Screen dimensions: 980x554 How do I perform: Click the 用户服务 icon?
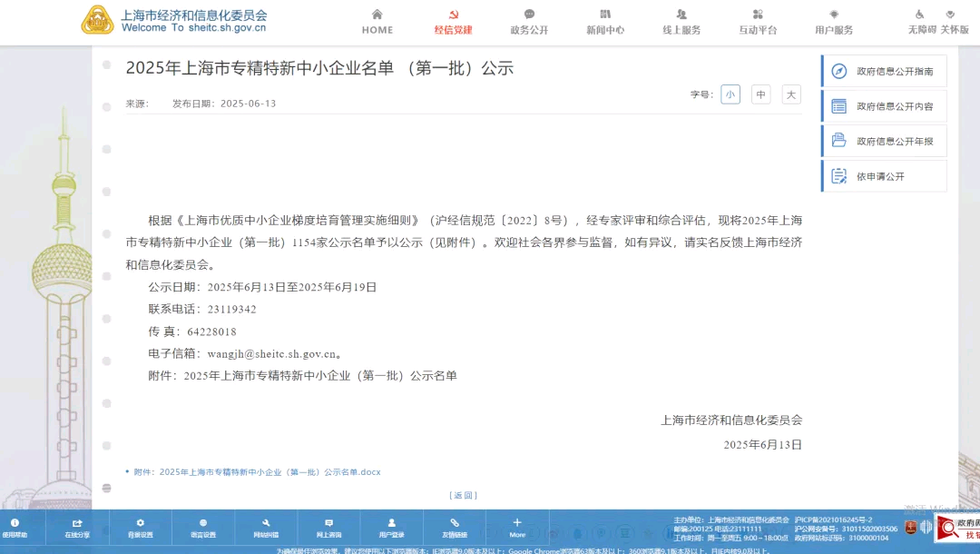click(x=834, y=15)
